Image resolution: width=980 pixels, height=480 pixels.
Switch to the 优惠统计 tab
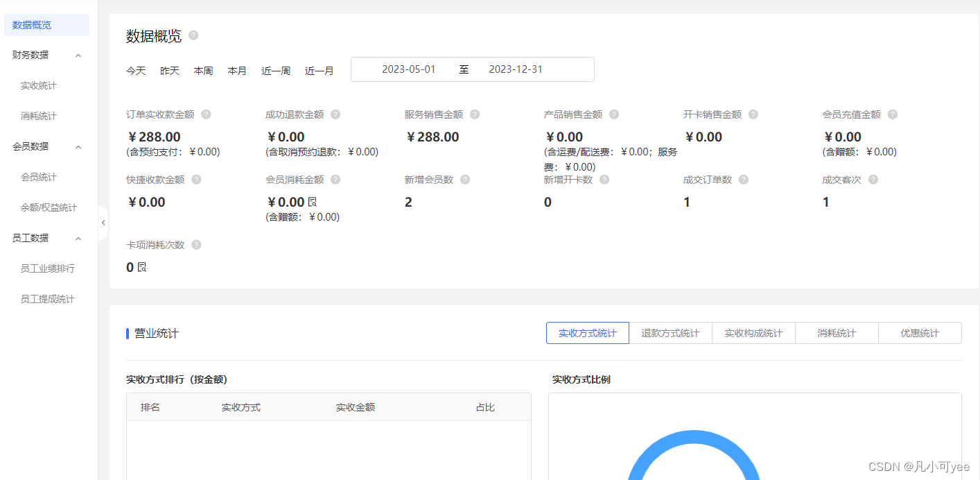tap(920, 333)
